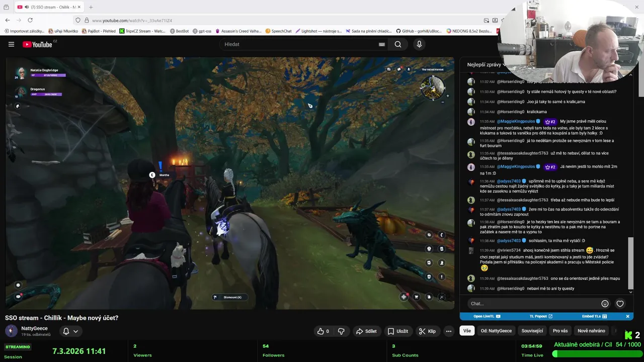Click the Dragonus horse portrait
This screenshot has height=362, width=644.
(x=21, y=92)
